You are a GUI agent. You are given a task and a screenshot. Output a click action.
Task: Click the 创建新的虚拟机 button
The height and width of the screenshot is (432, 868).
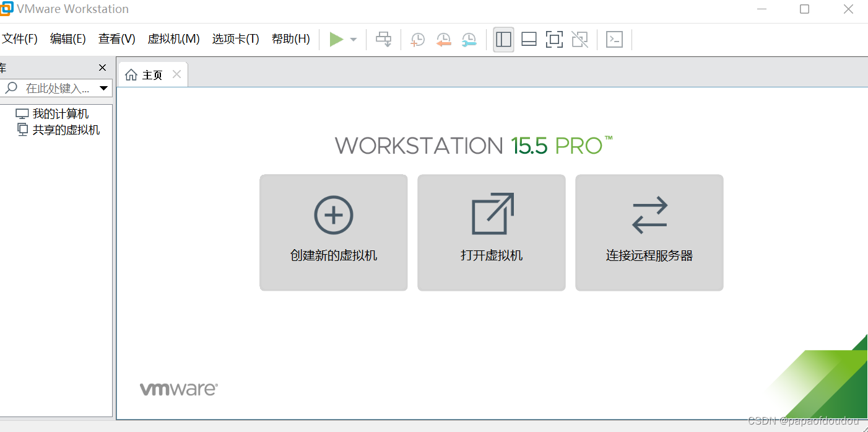pyautogui.click(x=334, y=232)
